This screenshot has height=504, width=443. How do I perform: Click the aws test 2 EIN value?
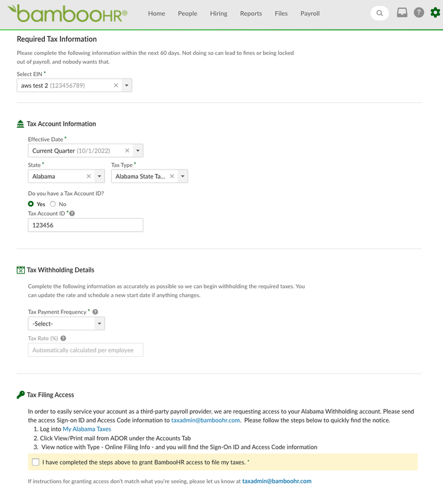(53, 86)
